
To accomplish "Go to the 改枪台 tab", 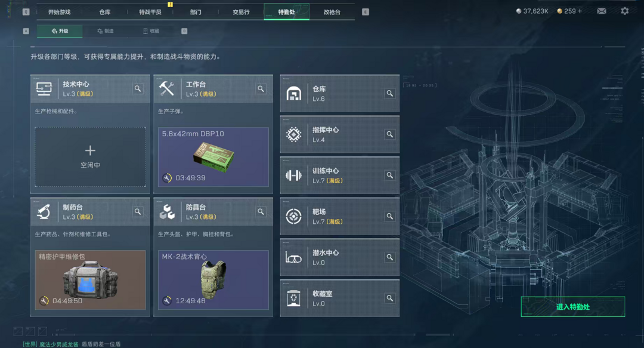I will (332, 12).
